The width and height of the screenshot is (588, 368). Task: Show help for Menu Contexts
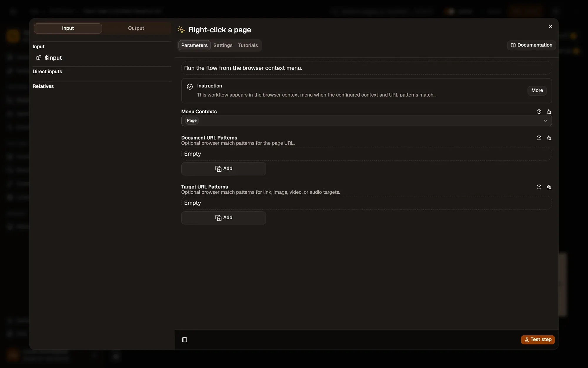coord(539,112)
